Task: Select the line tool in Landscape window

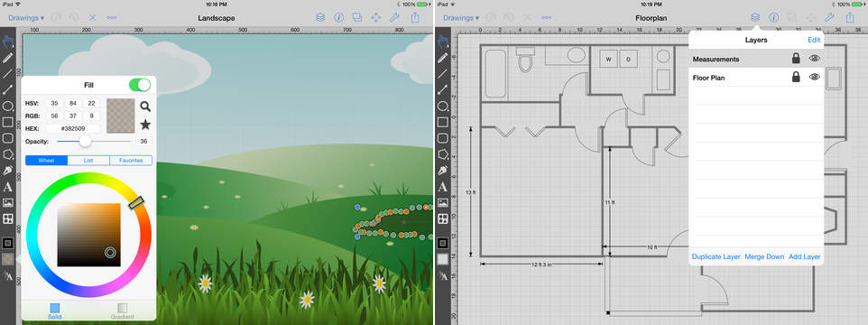Action: pyautogui.click(x=8, y=73)
